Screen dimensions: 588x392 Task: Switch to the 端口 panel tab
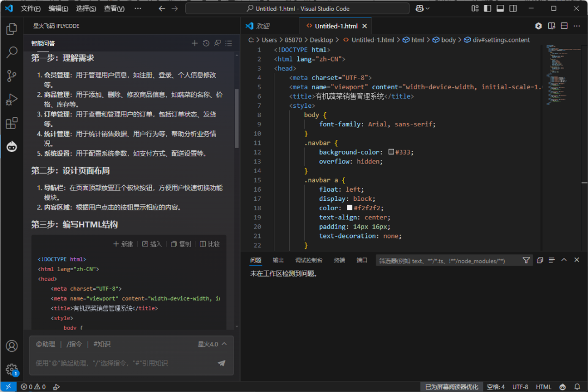pos(362,260)
